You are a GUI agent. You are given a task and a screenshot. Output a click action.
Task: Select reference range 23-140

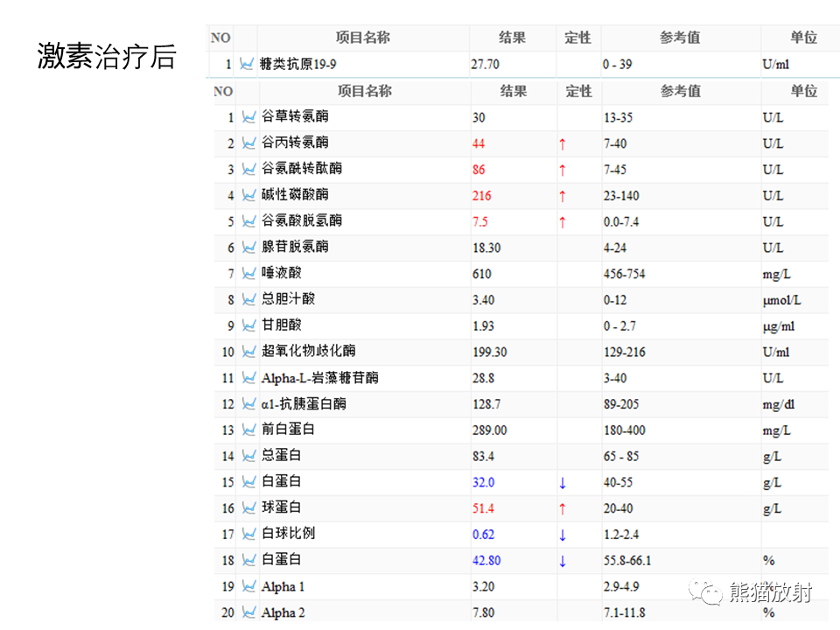point(621,196)
